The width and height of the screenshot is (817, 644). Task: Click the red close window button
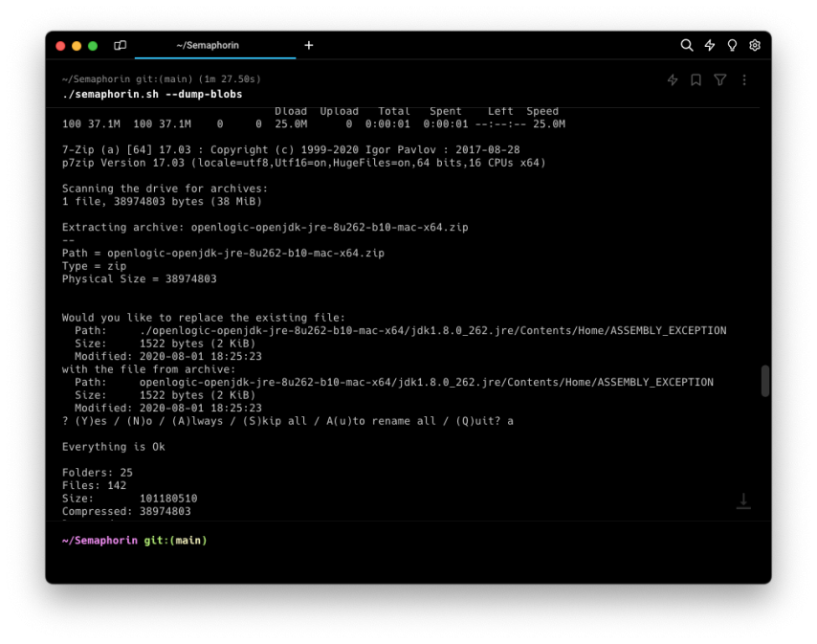60,46
